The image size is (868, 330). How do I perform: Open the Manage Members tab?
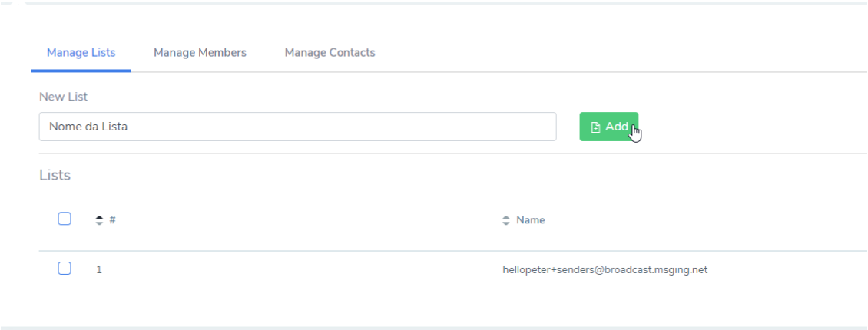click(200, 52)
